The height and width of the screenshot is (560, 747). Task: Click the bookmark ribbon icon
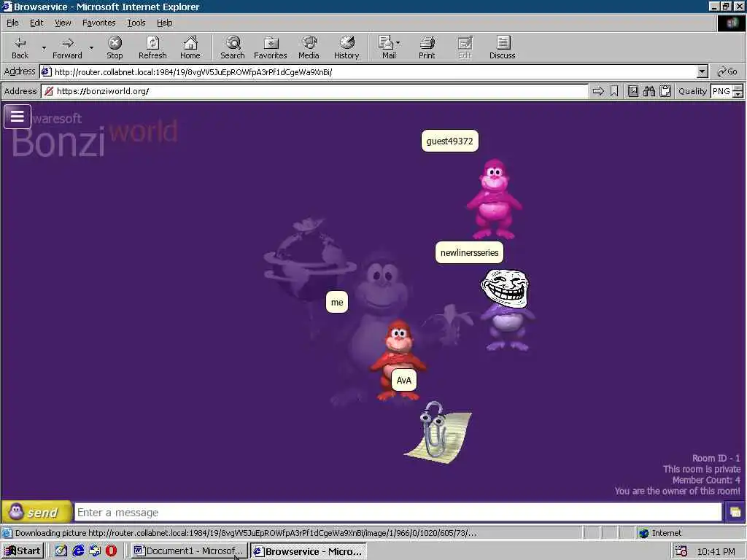click(x=614, y=91)
